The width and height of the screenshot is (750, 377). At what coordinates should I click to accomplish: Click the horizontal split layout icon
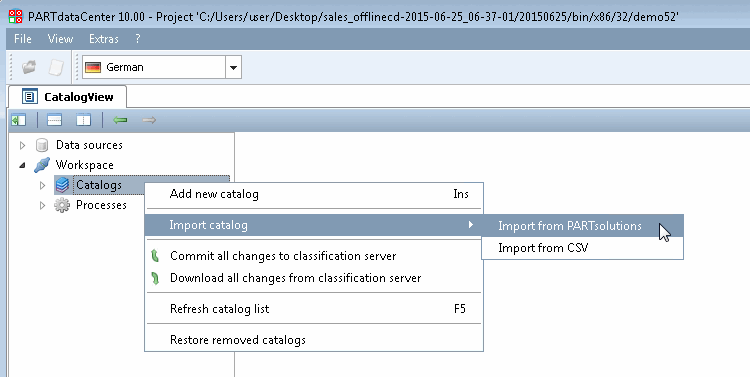coord(54,120)
